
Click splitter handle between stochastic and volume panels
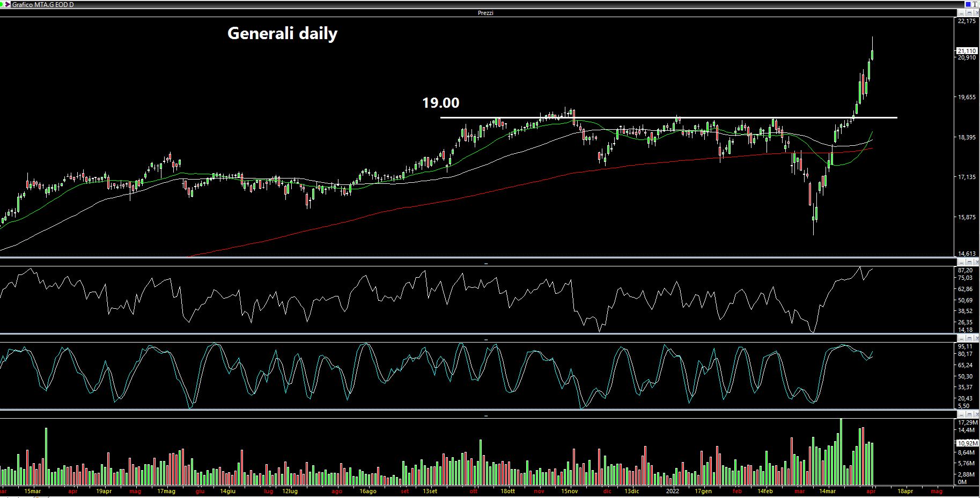click(x=486, y=415)
